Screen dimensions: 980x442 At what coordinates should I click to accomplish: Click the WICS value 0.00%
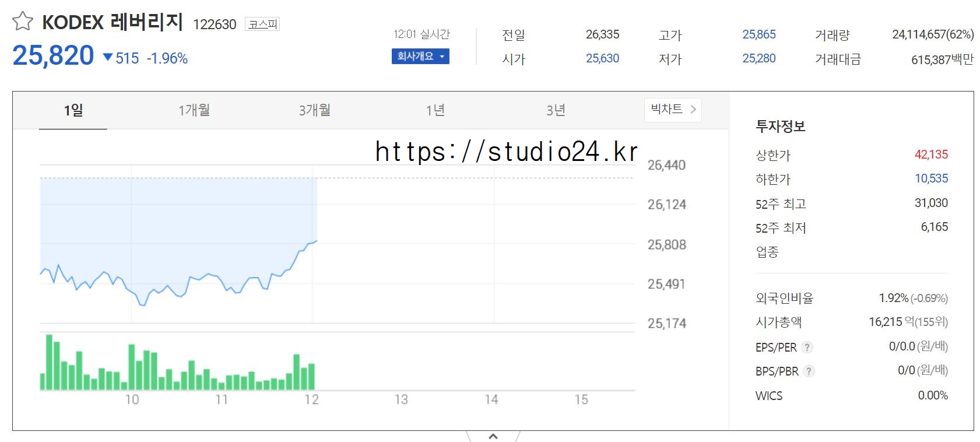(933, 395)
